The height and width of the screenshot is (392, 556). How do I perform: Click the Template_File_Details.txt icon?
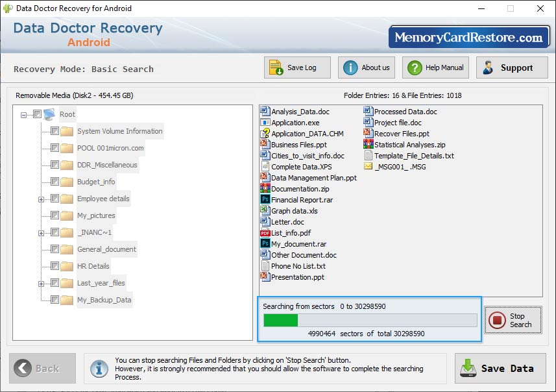(x=368, y=155)
